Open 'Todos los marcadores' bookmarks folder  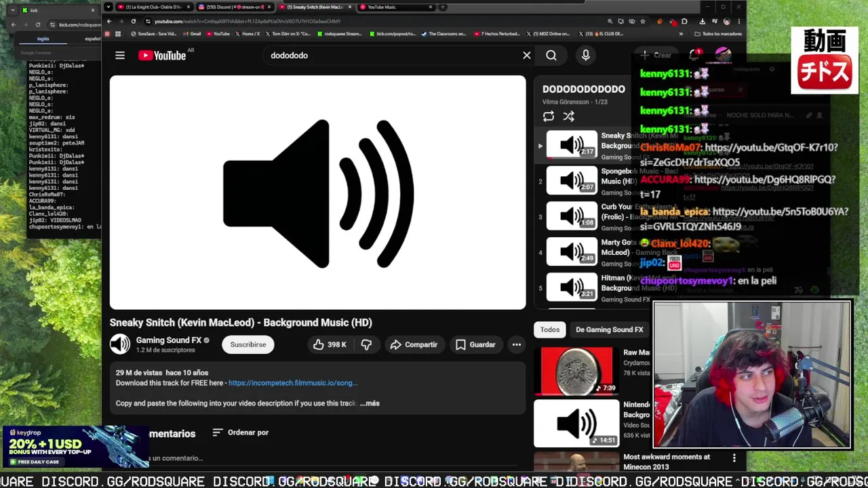721,34
